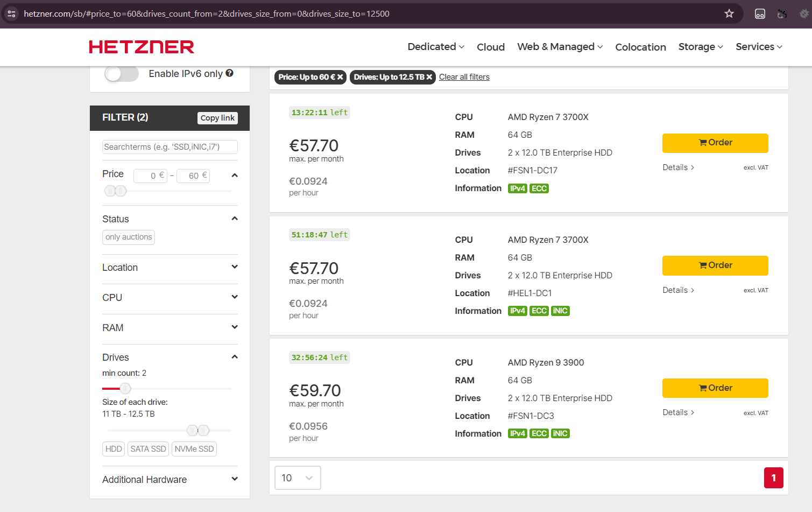
Task: Bookmark this page with the star icon
Action: pos(729,13)
